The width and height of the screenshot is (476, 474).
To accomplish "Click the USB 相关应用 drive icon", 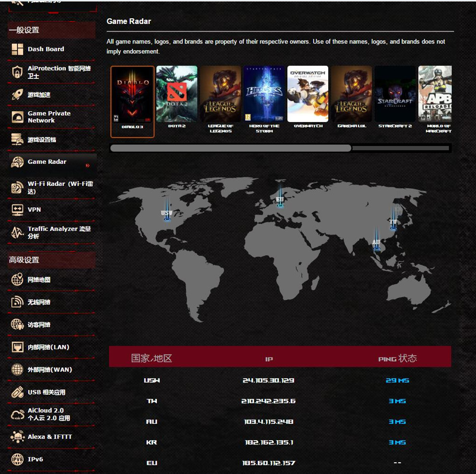I will (x=17, y=392).
